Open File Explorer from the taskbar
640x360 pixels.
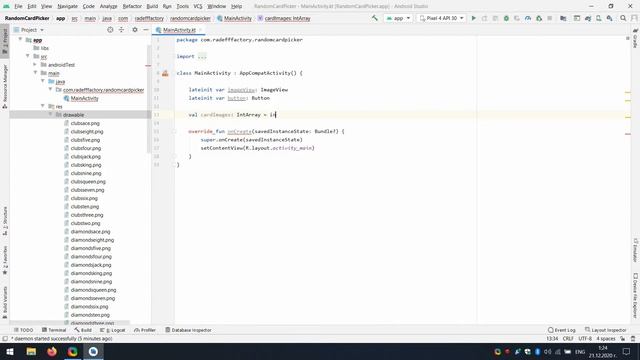click(x=31, y=351)
